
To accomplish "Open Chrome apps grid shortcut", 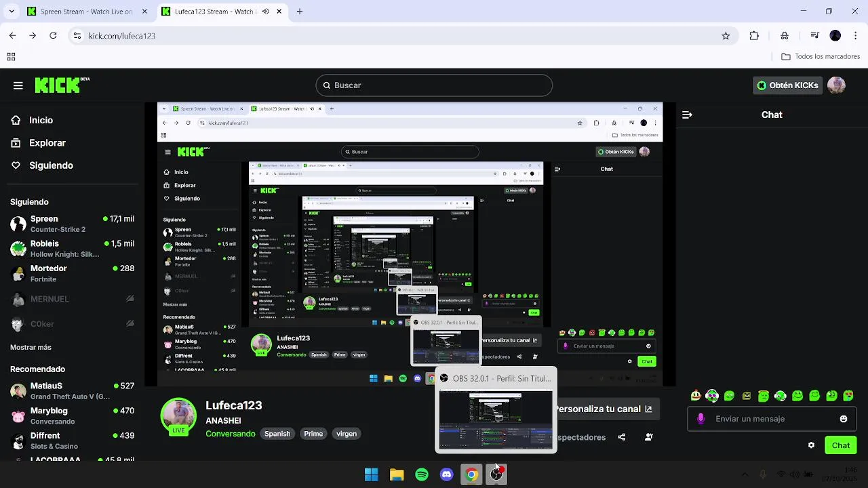I will point(11,57).
